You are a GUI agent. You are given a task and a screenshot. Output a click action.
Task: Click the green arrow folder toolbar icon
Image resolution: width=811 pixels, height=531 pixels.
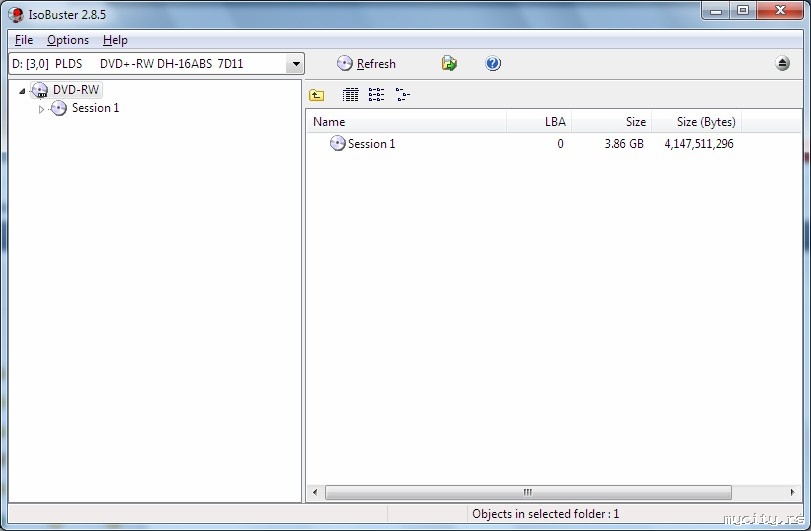point(449,64)
